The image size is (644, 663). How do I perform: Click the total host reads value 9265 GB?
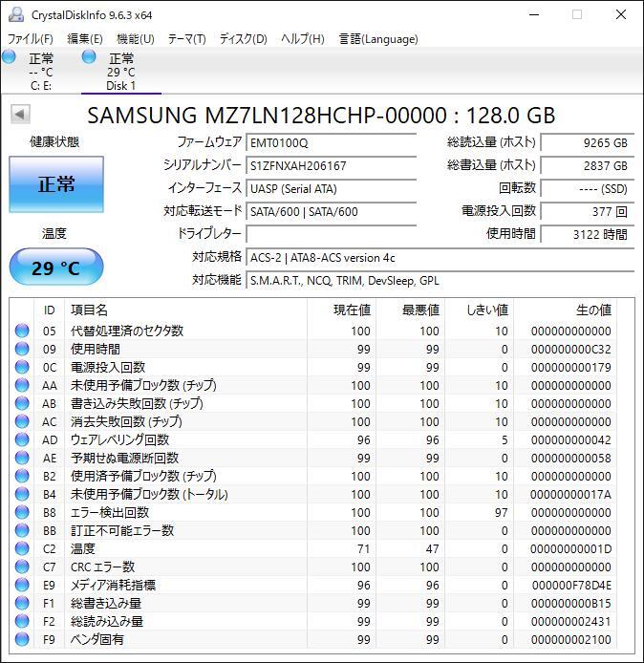(x=588, y=142)
